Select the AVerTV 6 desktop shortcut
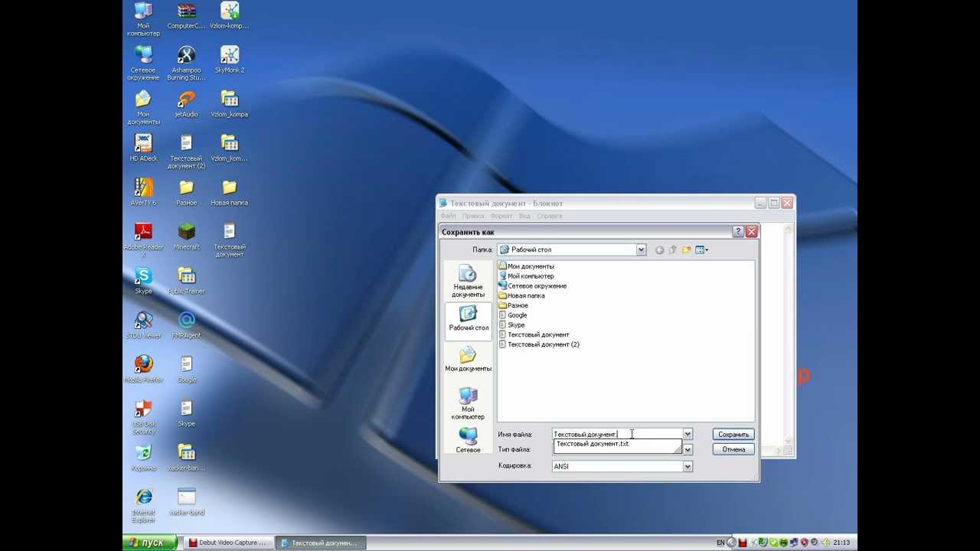 (x=143, y=193)
